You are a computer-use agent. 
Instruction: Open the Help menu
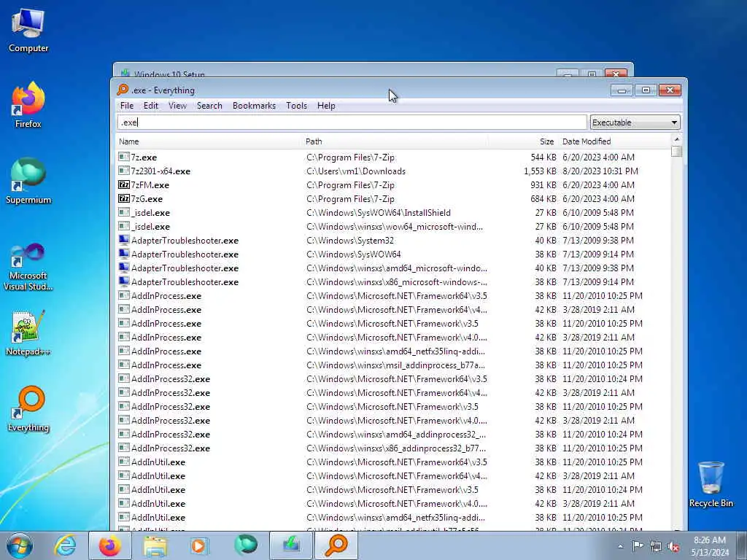326,106
